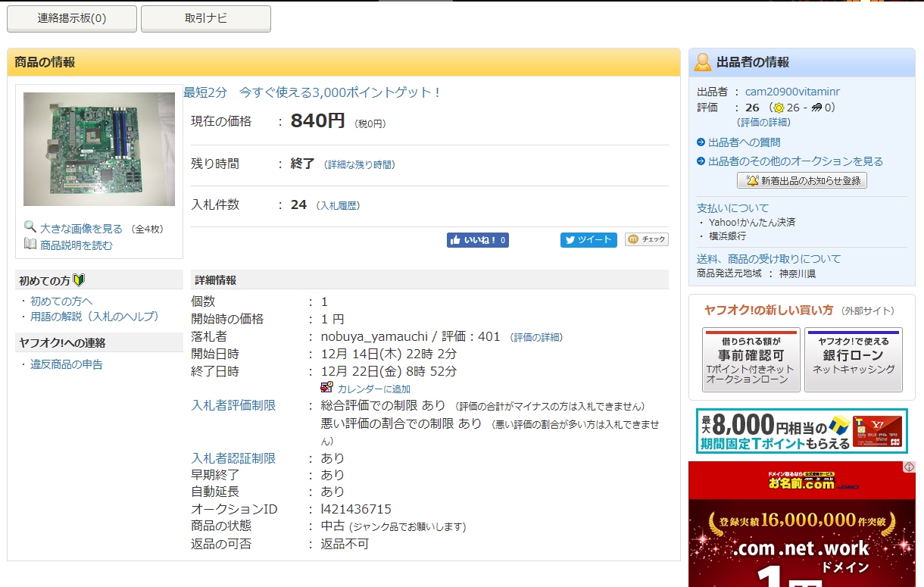Screen dimensions: 924x587
Task: Open winner's 評価の詳細 link
Action: pyautogui.click(x=536, y=337)
